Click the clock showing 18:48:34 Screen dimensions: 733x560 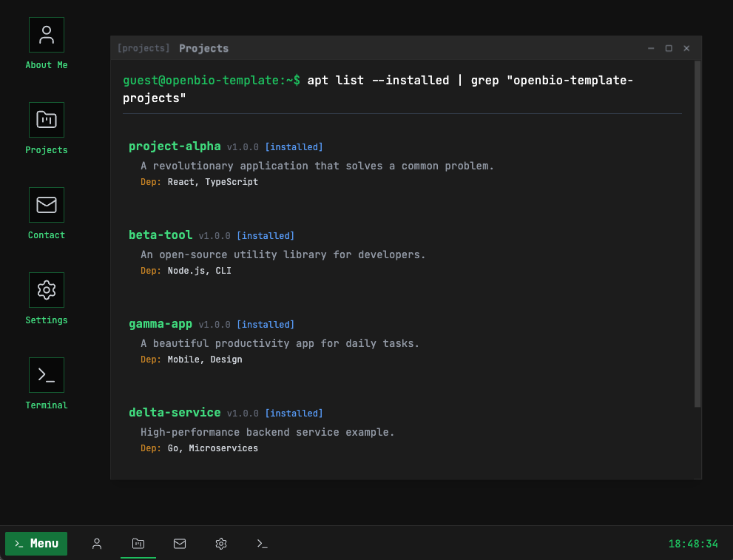(x=693, y=544)
